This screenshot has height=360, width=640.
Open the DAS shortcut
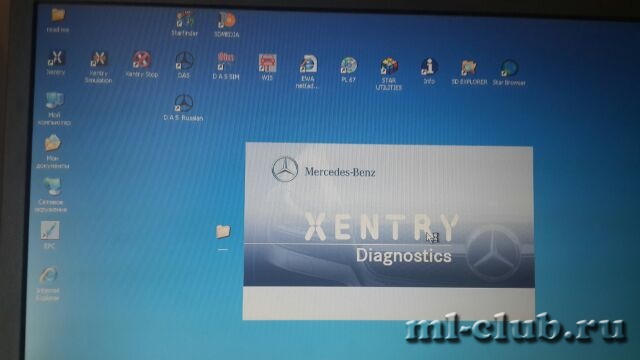coord(184,64)
